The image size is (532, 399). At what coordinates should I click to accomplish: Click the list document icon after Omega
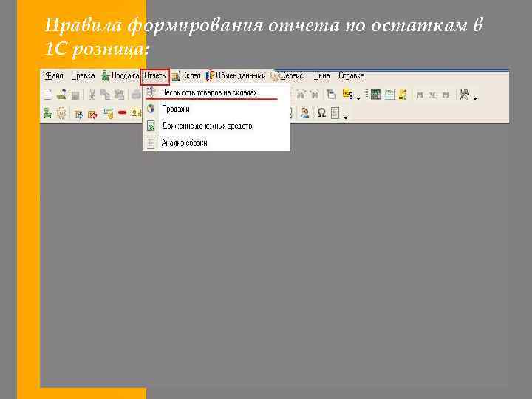point(335,113)
